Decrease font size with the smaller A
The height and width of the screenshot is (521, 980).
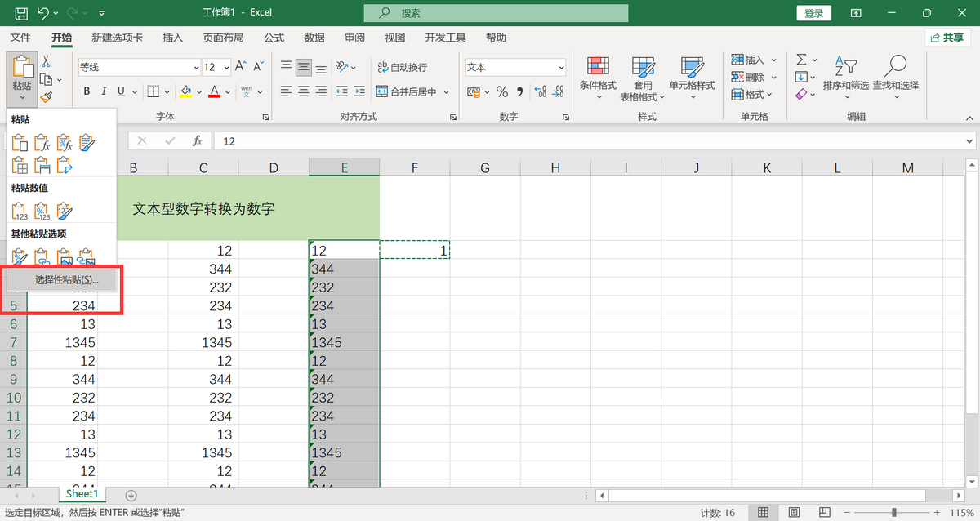point(259,67)
